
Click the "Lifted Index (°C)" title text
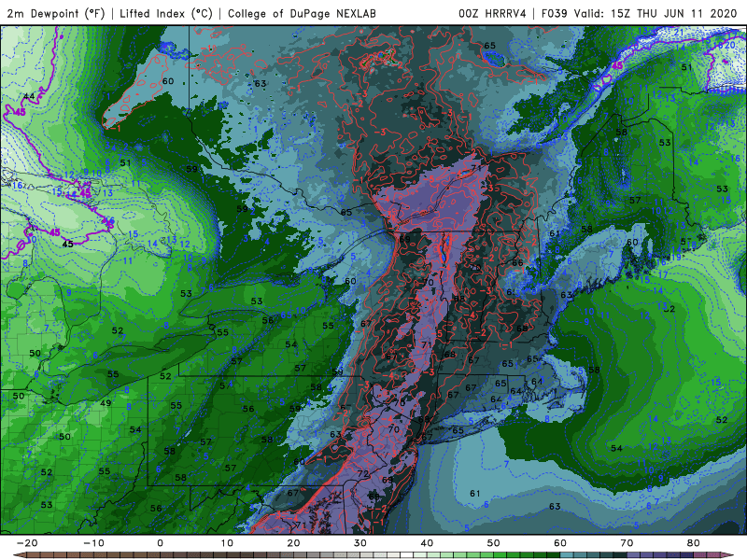point(166,13)
